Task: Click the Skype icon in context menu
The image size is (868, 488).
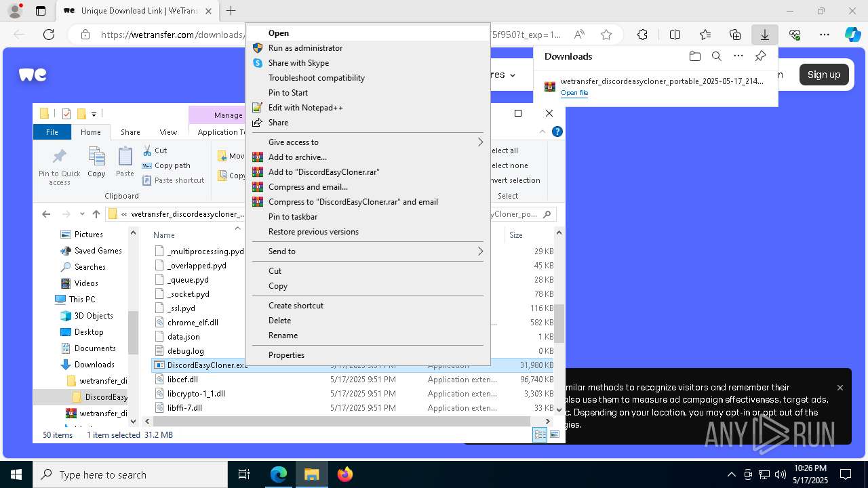Action: pos(257,62)
